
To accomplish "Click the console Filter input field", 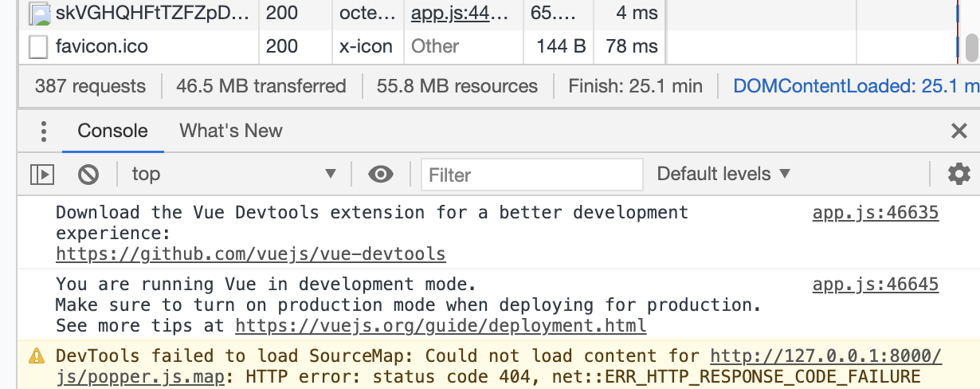I will click(531, 175).
